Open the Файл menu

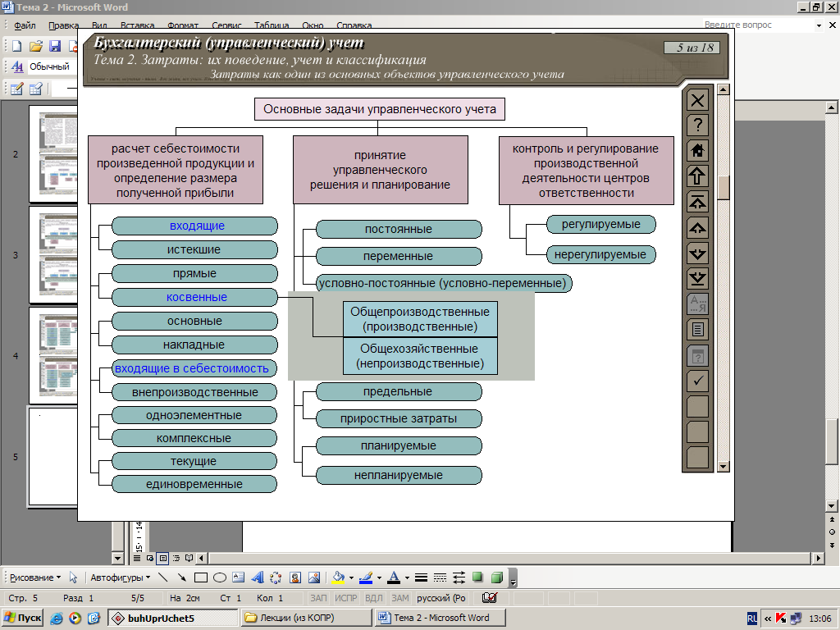point(25,25)
